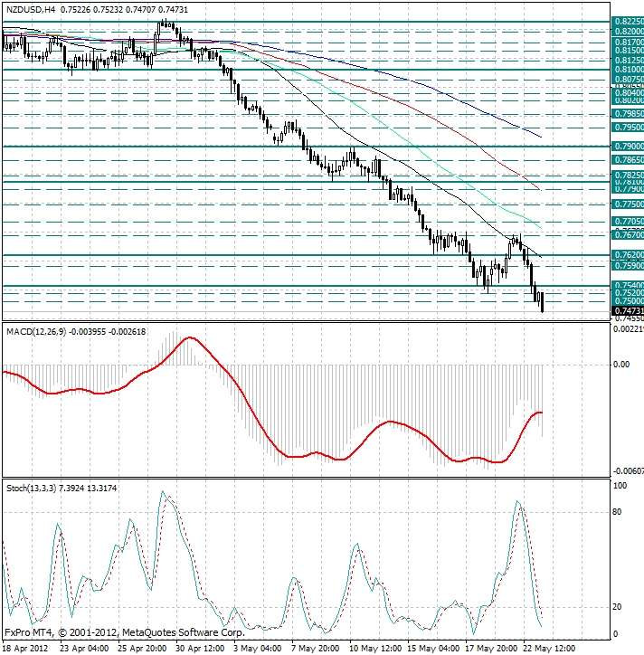Click the 30 Apr 12:00 time label
The height and width of the screenshot is (655, 644).
(x=200, y=649)
